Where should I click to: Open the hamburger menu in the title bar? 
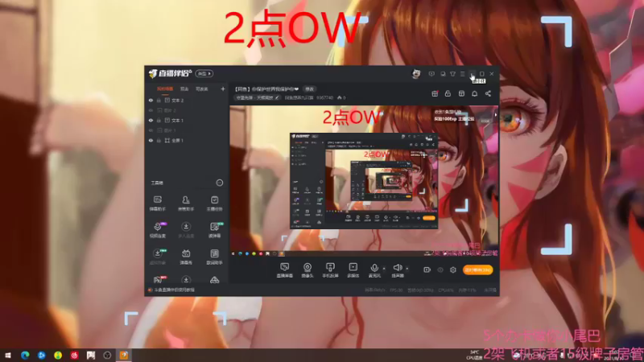[x=462, y=74]
